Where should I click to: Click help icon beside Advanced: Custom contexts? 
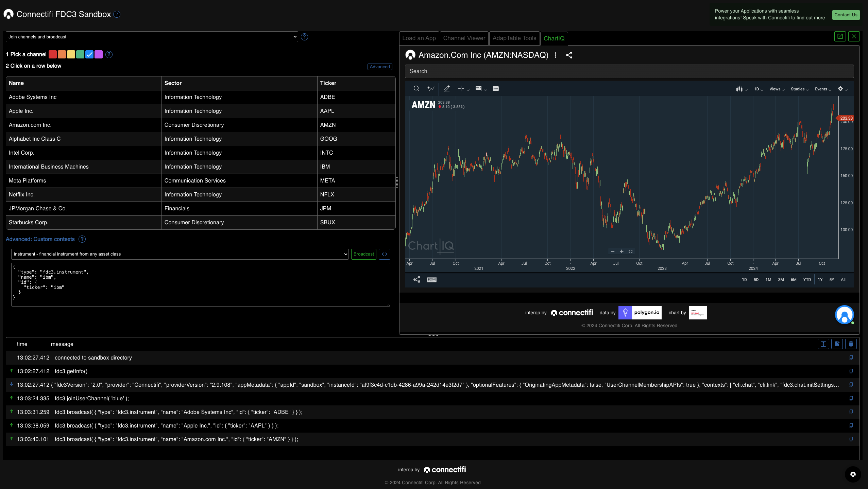click(82, 239)
